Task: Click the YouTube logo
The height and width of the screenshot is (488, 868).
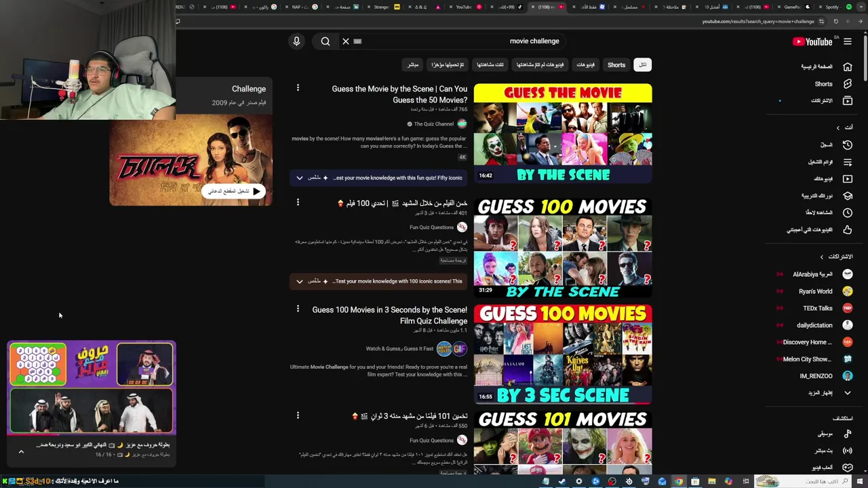Action: pyautogui.click(x=812, y=41)
